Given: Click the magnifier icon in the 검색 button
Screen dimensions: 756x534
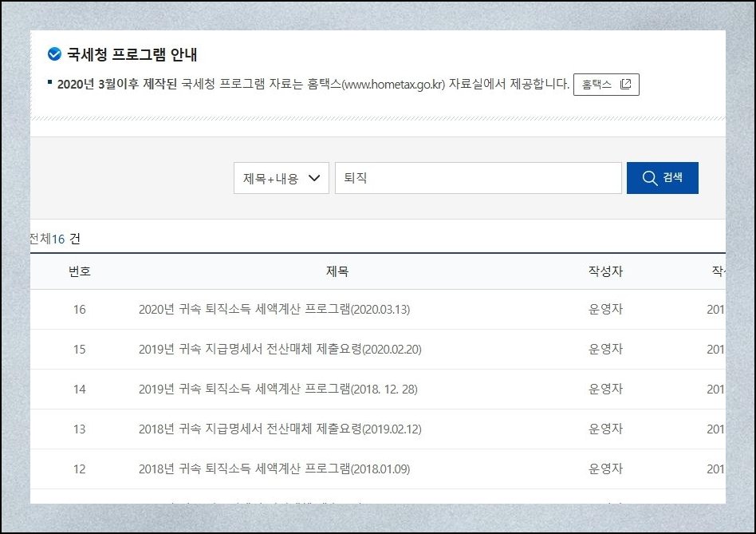Looking at the screenshot, I should point(649,178).
